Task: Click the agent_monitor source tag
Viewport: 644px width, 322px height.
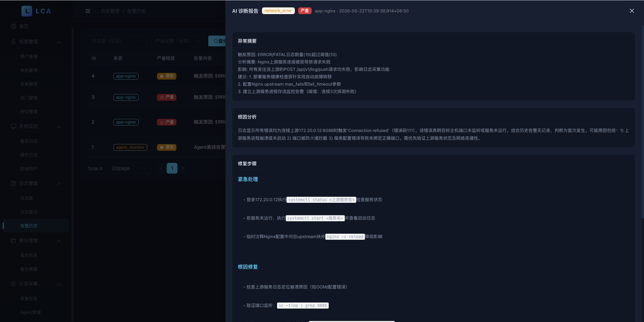Action: point(130,147)
